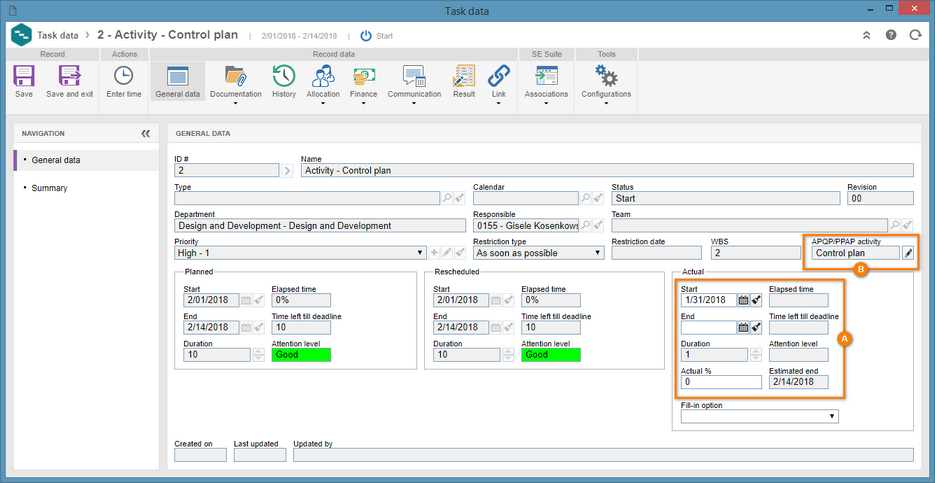The image size is (935, 483).
Task: Open the Priority dropdown
Action: pos(301,253)
